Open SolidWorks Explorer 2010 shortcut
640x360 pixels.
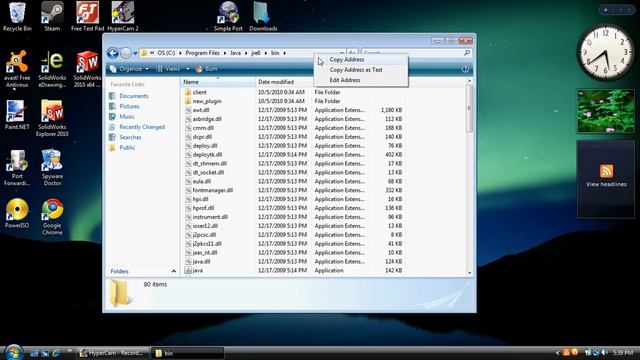pos(52,118)
